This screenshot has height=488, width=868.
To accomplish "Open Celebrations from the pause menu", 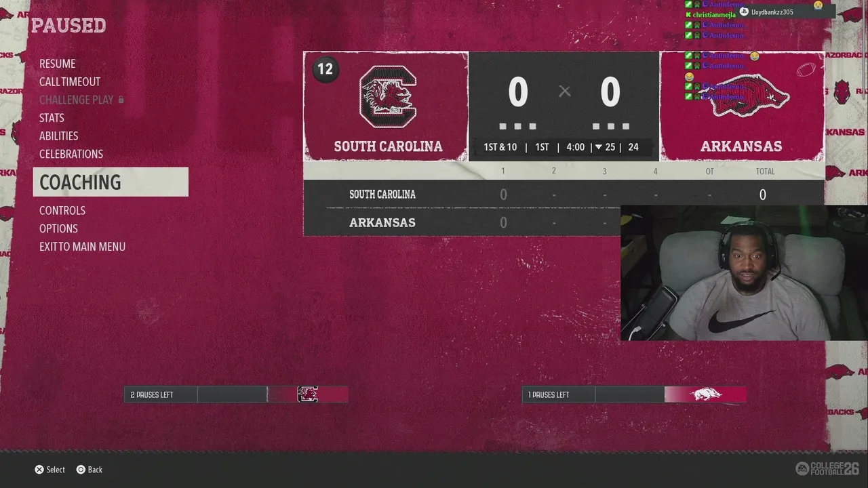I will 71,155.
